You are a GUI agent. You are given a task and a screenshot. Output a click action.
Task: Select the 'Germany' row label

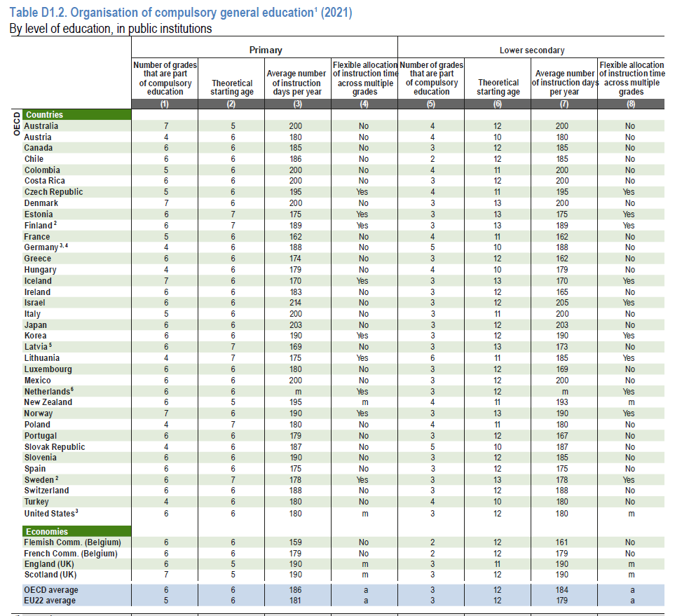tap(41, 247)
